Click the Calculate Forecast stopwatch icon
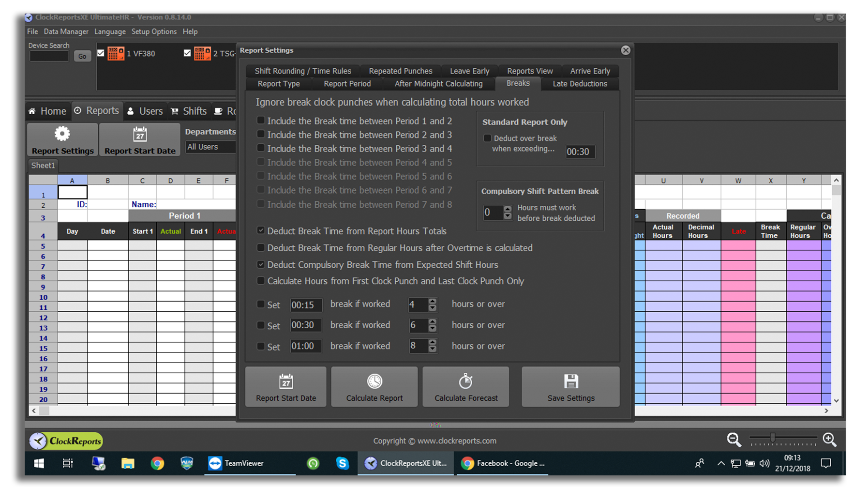Screen dimensions: 868x487 (465, 381)
